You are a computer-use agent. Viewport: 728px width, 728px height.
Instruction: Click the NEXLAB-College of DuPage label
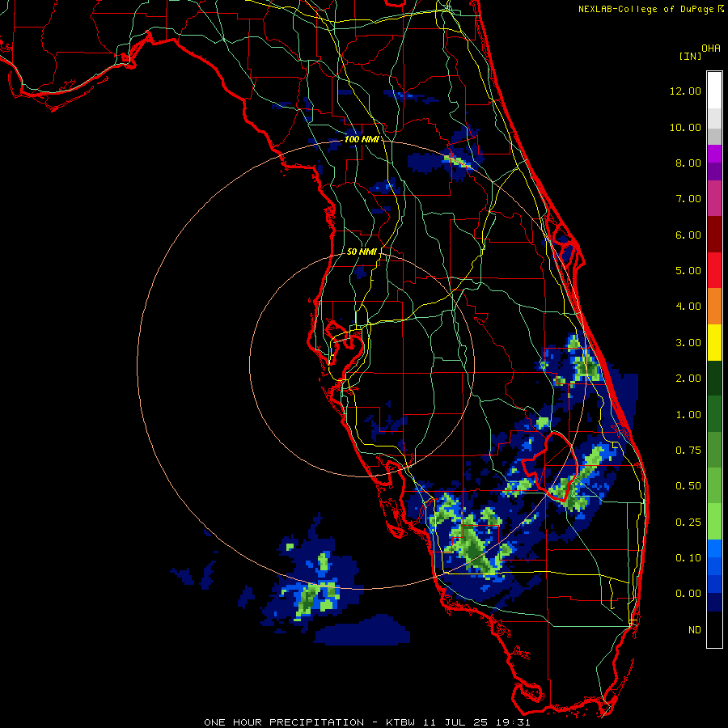(647, 9)
